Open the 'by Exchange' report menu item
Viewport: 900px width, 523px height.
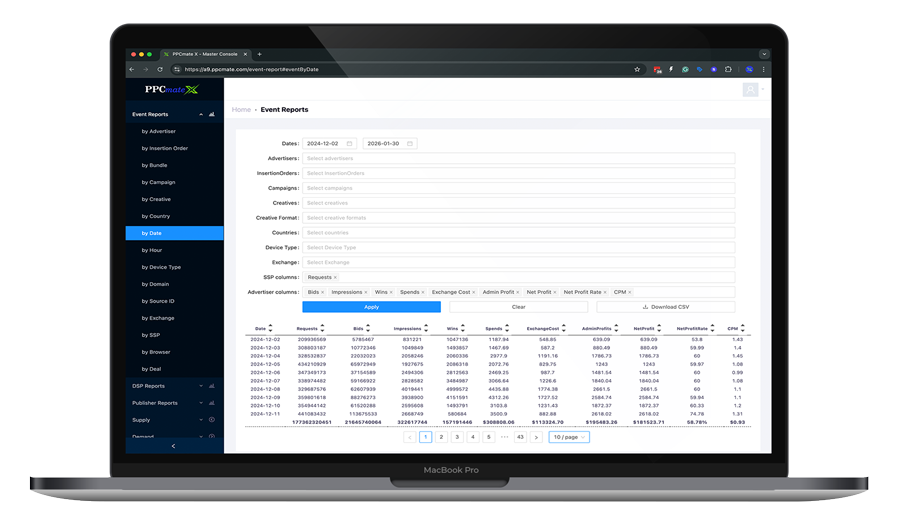click(158, 318)
